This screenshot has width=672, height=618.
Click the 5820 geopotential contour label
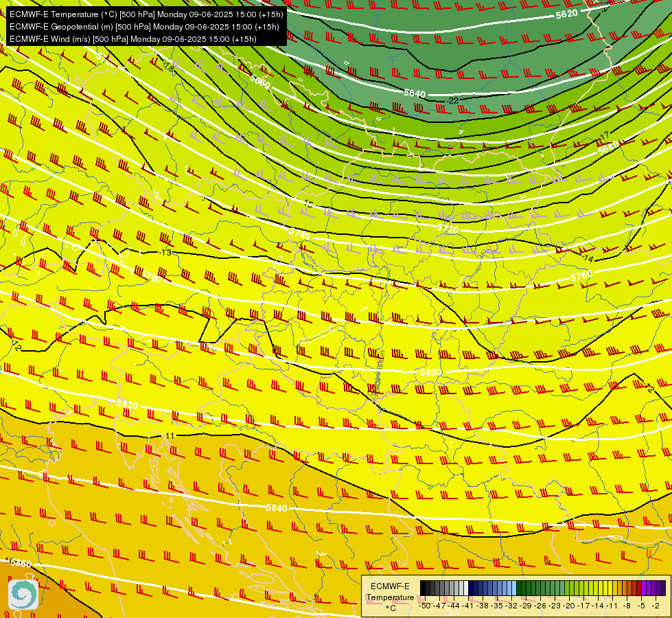click(127, 404)
